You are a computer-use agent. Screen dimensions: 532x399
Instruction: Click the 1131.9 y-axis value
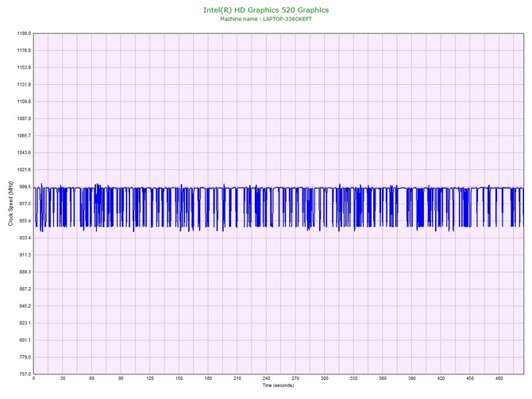tap(24, 84)
